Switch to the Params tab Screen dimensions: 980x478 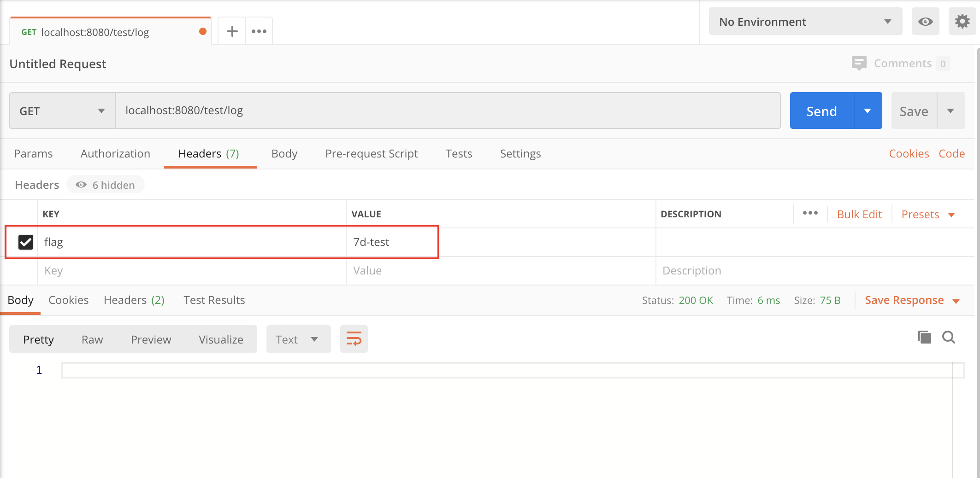point(33,153)
